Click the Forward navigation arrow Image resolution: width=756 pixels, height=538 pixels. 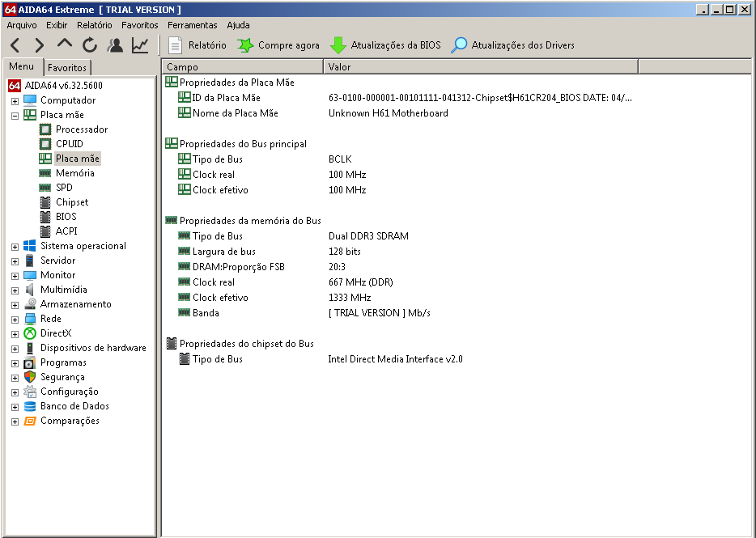point(39,45)
